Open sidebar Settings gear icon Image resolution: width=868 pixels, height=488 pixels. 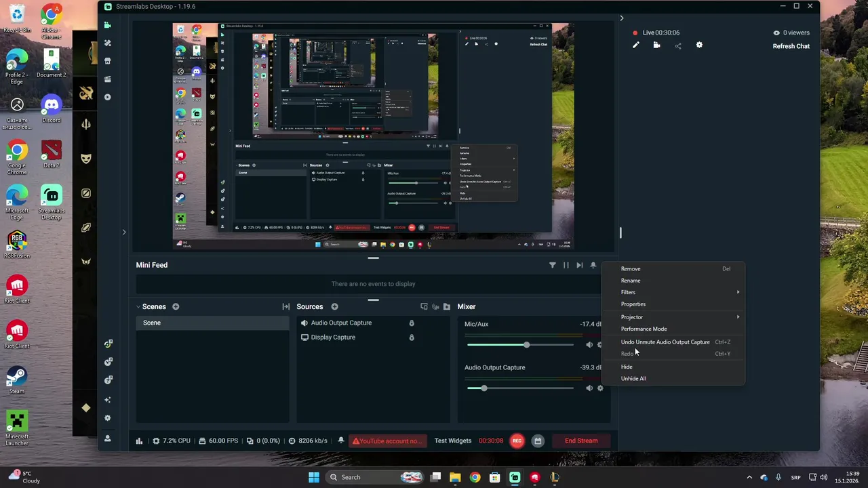tap(107, 418)
